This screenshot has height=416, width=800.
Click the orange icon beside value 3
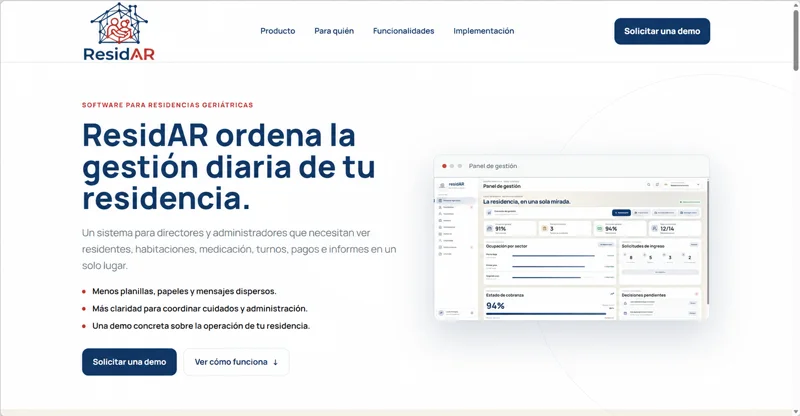tap(544, 228)
